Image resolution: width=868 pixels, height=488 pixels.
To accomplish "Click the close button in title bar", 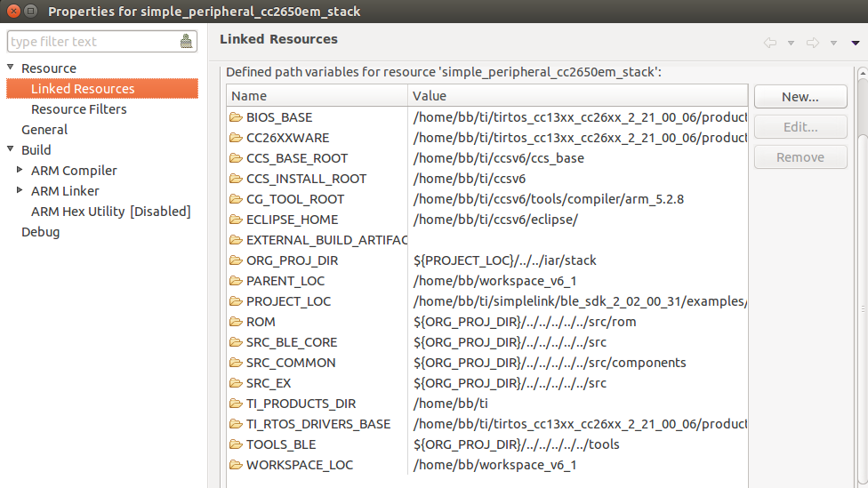I will pos(12,12).
